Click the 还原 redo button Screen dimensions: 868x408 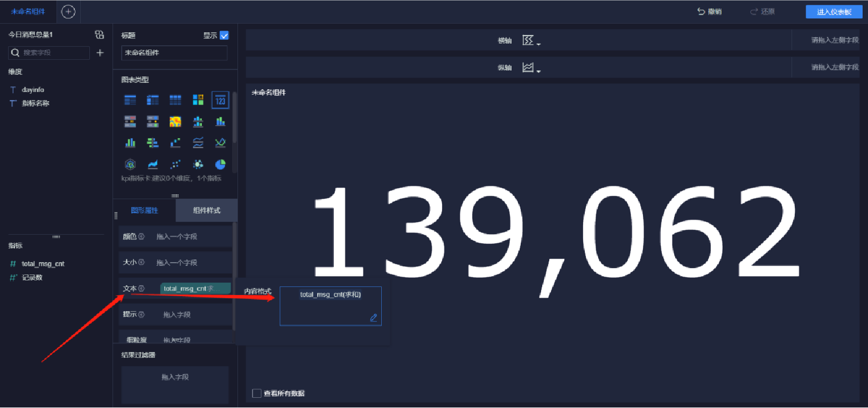(x=762, y=11)
